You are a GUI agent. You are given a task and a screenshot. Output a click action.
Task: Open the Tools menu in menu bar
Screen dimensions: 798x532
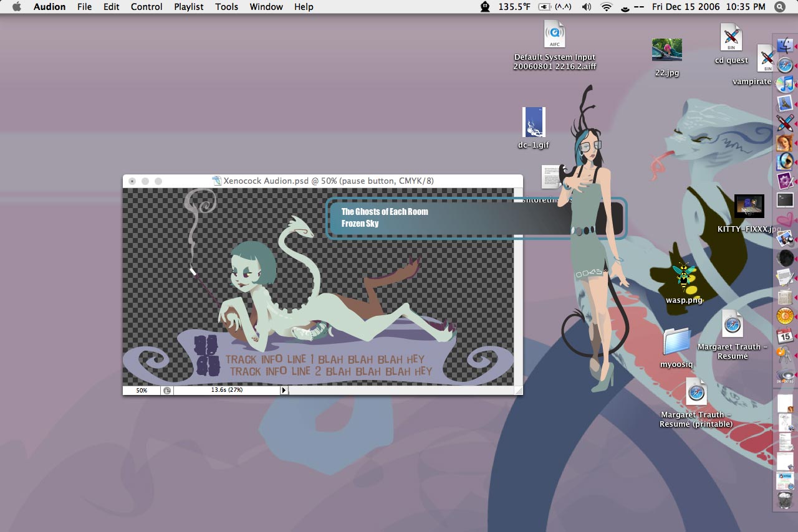tap(226, 7)
